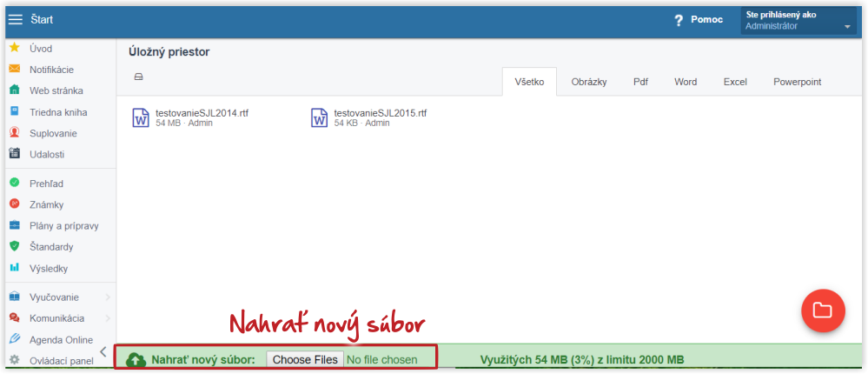Viewport: 868px width, 374px height.
Task: Click the Štandardy shield icon
Action: (x=15, y=246)
